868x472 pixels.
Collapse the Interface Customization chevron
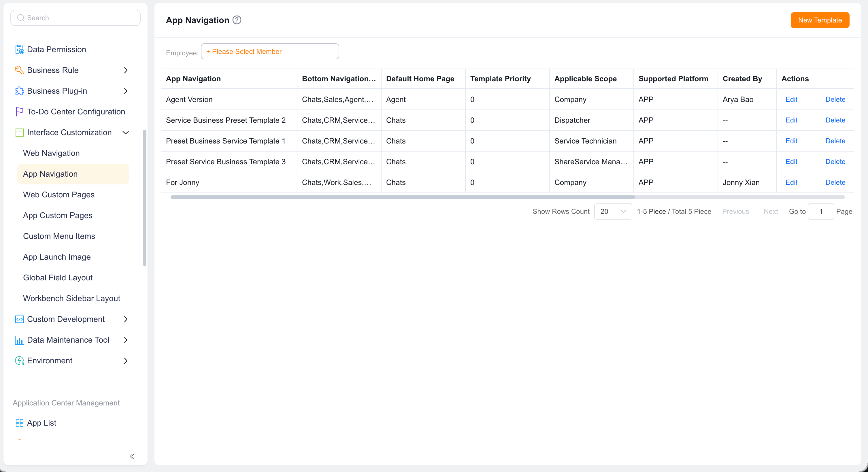[126, 132]
